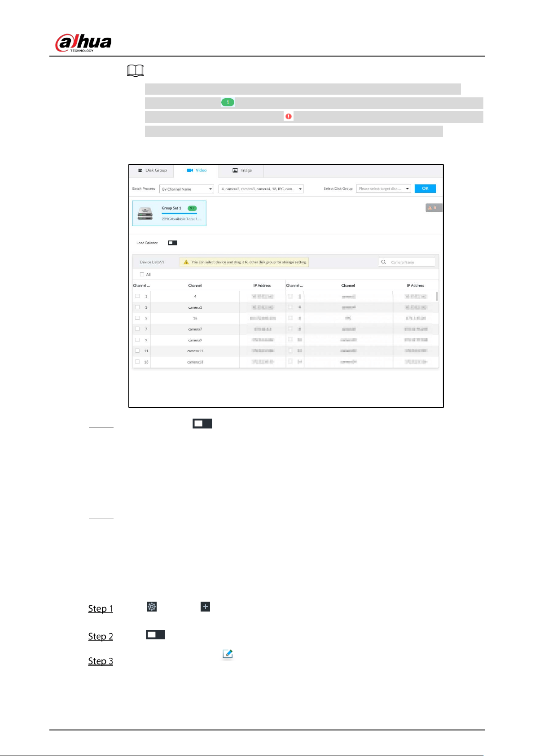Click the open-book note icon
The width and height of the screenshot is (535, 756).
[x=135, y=70]
